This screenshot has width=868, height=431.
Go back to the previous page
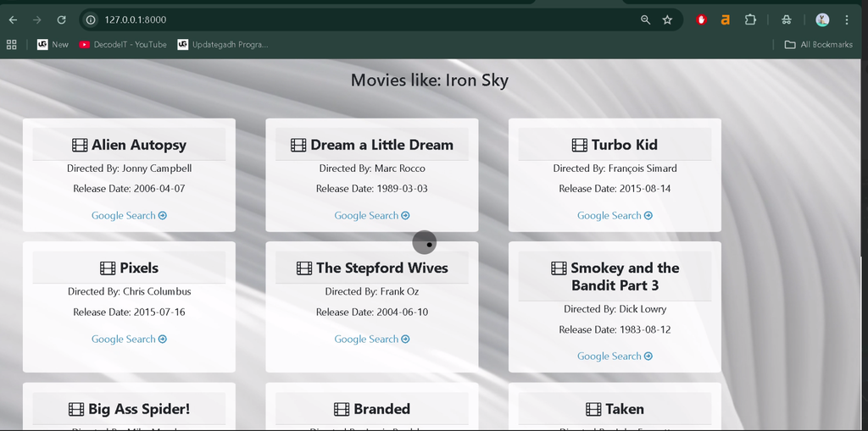pyautogui.click(x=13, y=20)
